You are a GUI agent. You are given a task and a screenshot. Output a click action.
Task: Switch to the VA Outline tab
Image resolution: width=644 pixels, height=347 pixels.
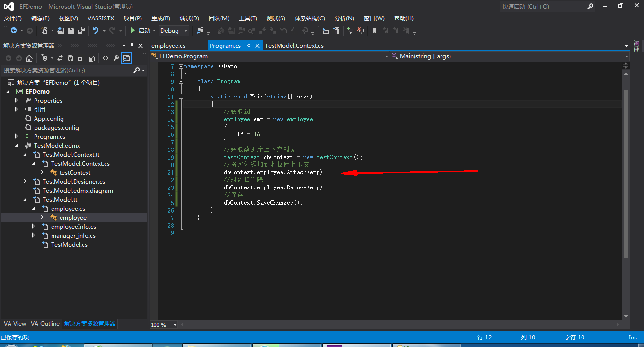(x=45, y=324)
